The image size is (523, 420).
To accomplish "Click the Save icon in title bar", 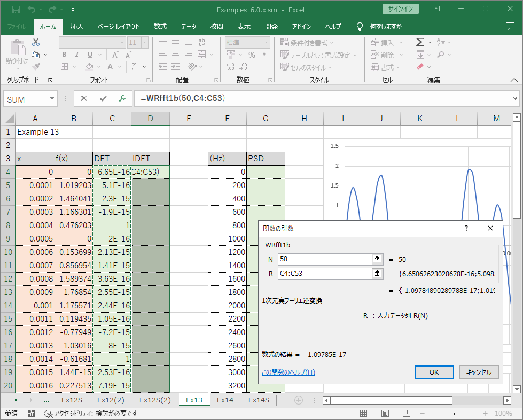I will [16, 9].
